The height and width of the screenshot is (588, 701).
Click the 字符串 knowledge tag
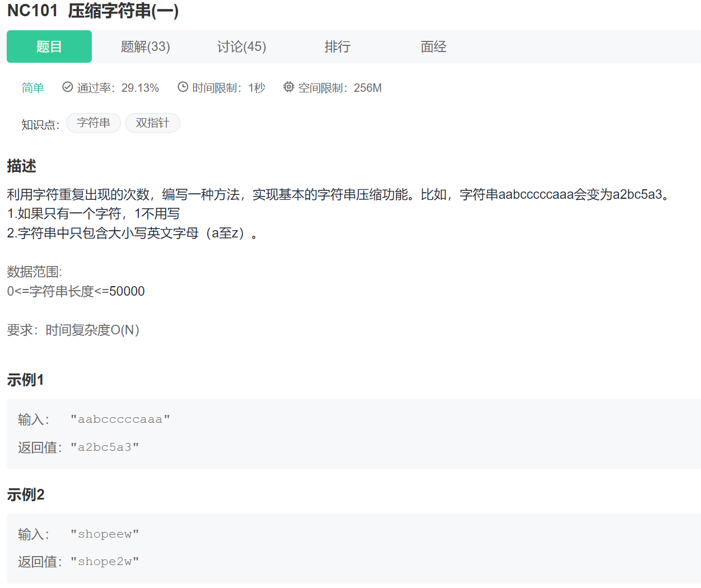[94, 123]
